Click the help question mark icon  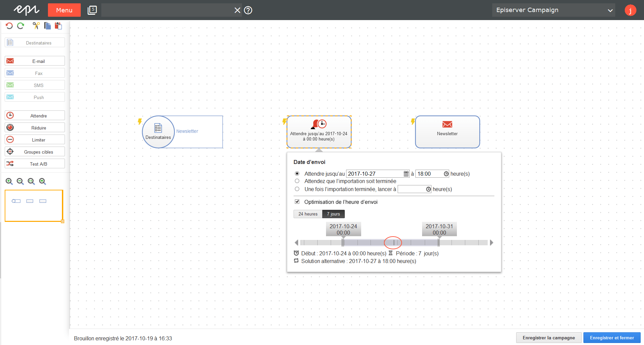tap(248, 10)
